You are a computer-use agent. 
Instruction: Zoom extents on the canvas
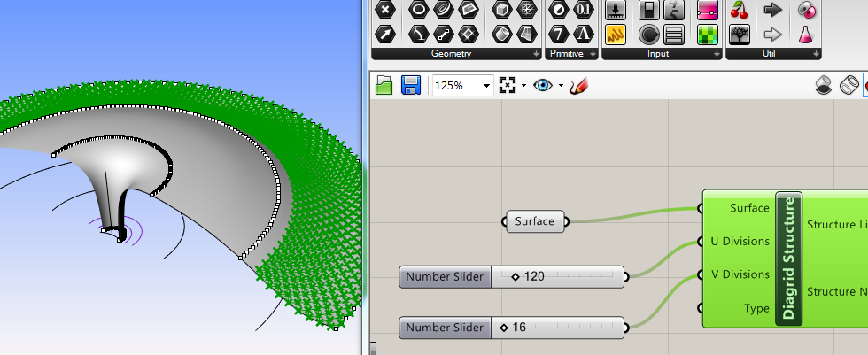[x=507, y=85]
